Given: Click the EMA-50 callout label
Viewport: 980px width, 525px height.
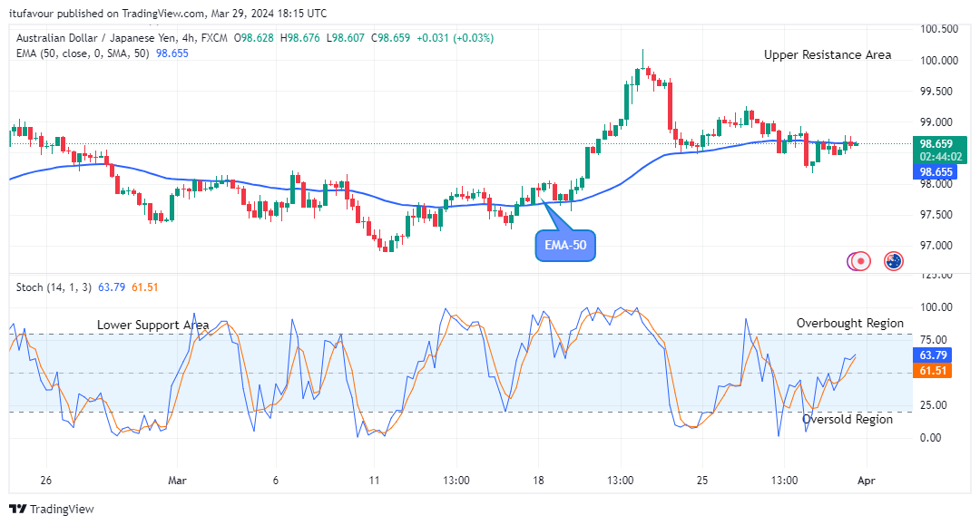Looking at the screenshot, I should coord(565,246).
